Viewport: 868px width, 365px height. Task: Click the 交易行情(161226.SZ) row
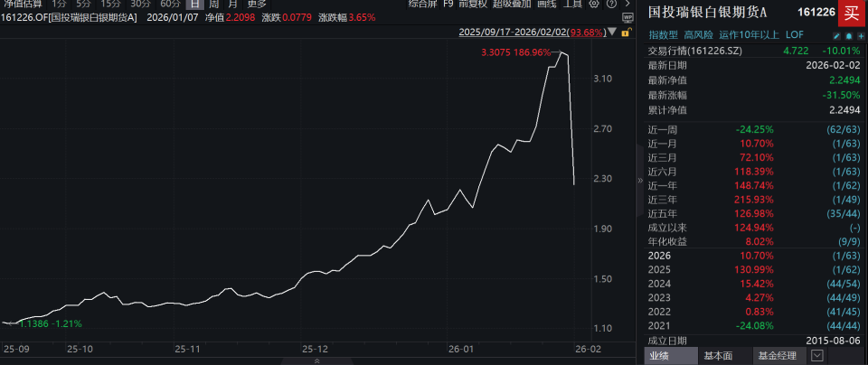(x=756, y=51)
